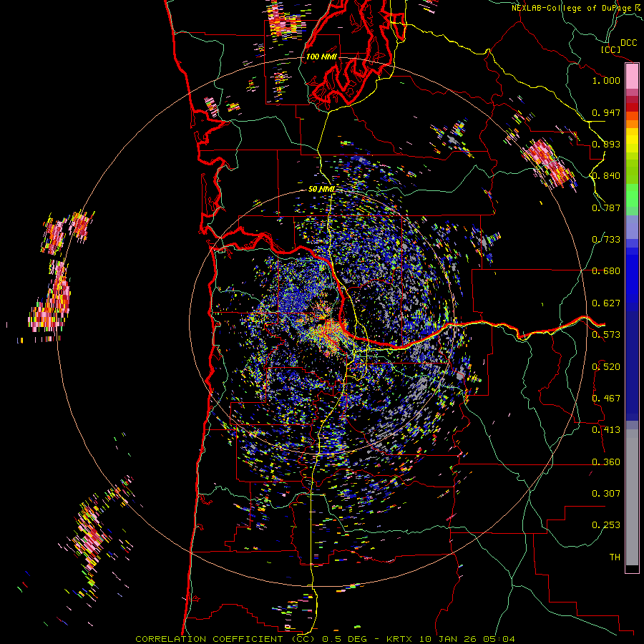644x644 pixels.
Task: Select the 0.680 legend value
Action: pyautogui.click(x=606, y=271)
